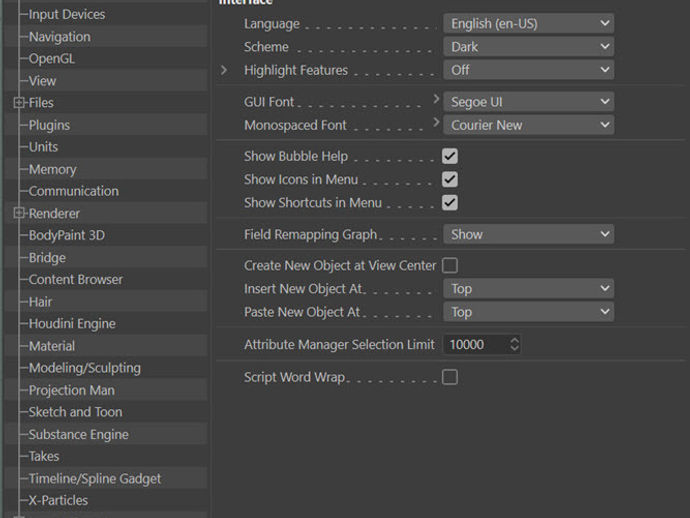Select the Hair category
The height and width of the screenshot is (518, 690).
(40, 302)
